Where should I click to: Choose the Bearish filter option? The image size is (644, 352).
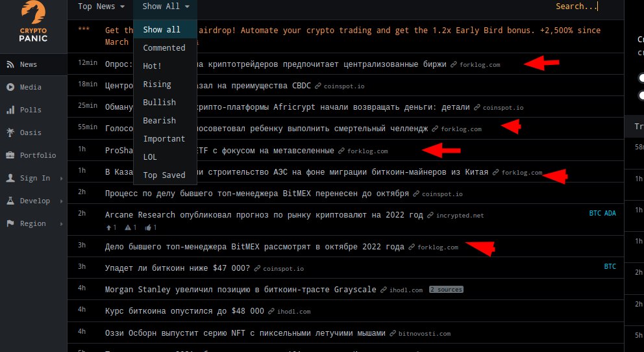pyautogui.click(x=159, y=120)
